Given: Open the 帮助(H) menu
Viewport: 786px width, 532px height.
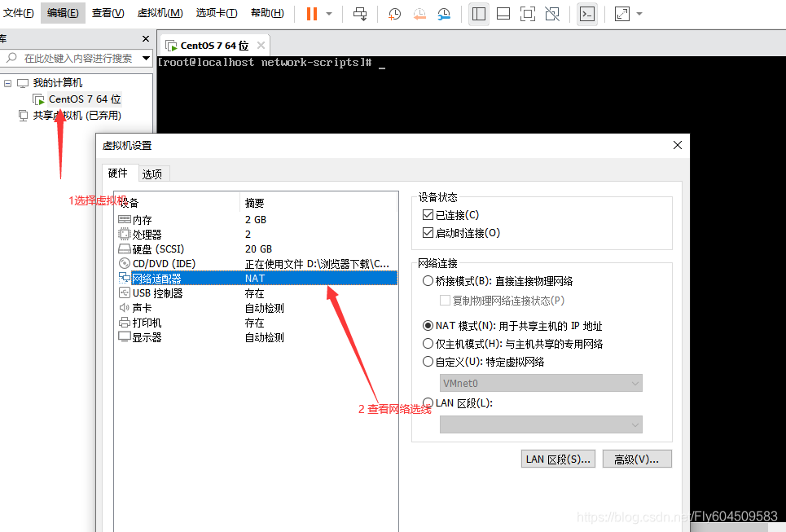Looking at the screenshot, I should tap(267, 13).
